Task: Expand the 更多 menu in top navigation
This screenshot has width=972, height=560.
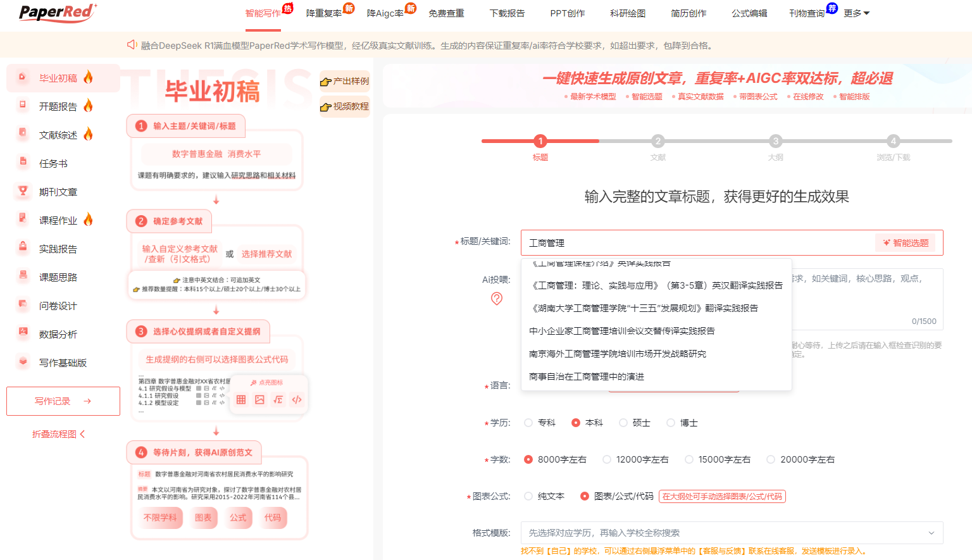Action: pos(857,13)
